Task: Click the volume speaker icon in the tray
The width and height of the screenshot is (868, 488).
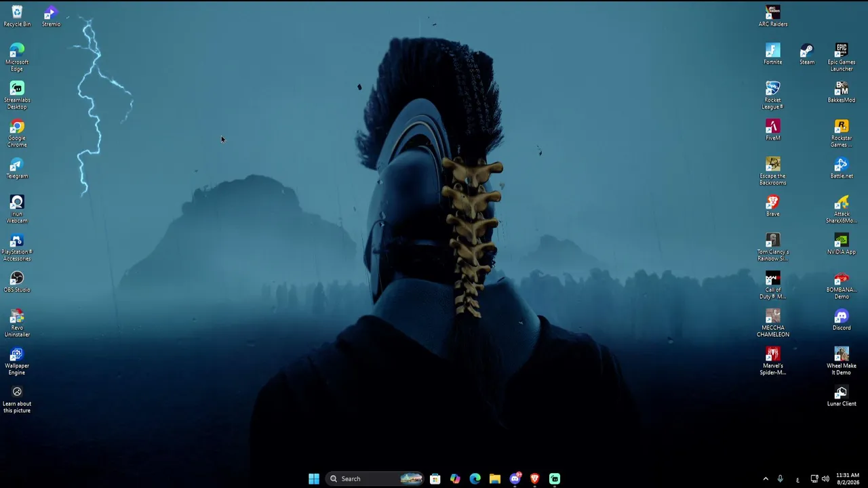Action: [x=825, y=479]
